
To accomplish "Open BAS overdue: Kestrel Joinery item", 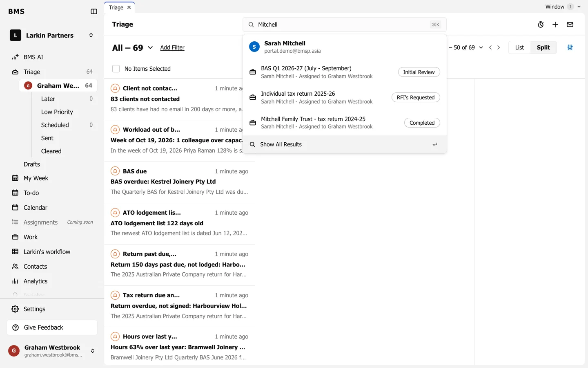I will [x=180, y=182].
